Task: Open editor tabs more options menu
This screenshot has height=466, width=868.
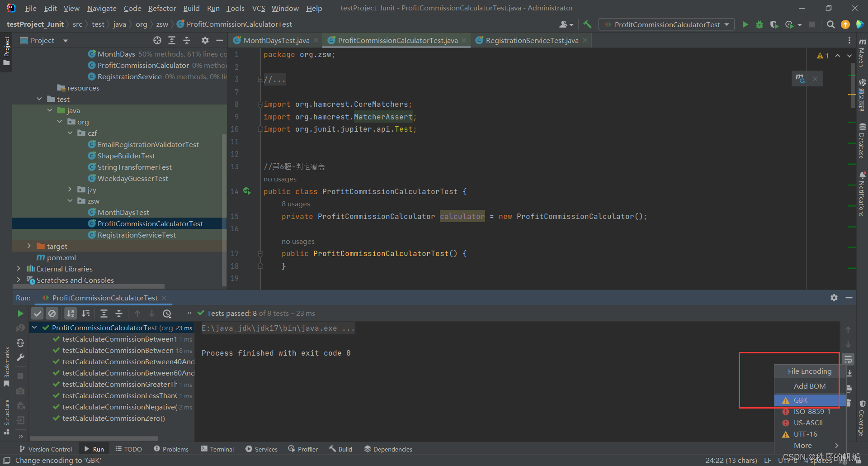Action: [x=849, y=40]
